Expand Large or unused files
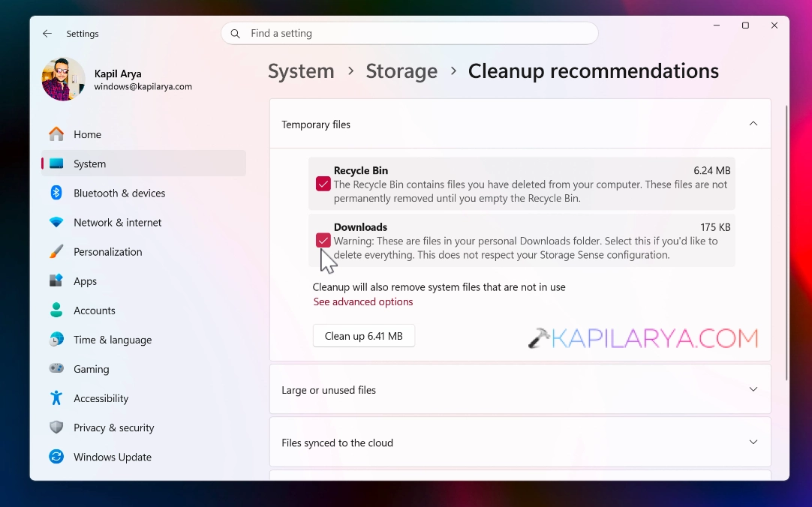 pyautogui.click(x=753, y=389)
